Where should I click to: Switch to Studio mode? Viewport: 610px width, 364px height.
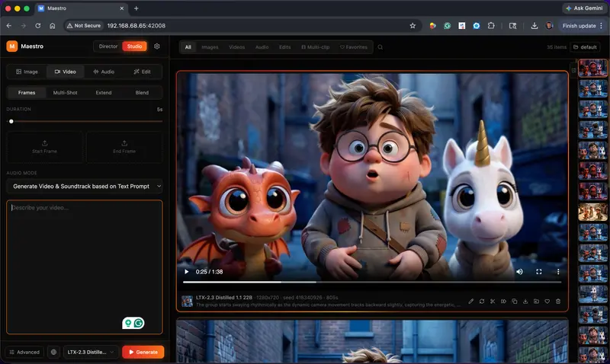135,46
